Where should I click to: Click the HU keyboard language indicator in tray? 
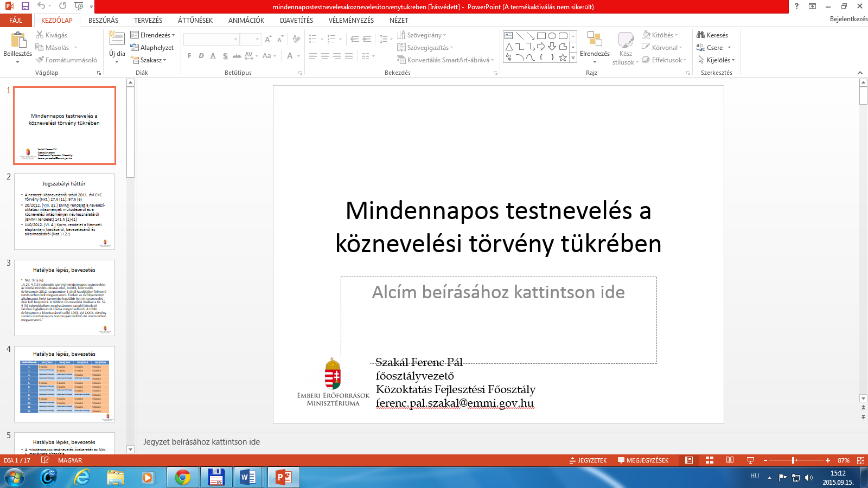[755, 476]
